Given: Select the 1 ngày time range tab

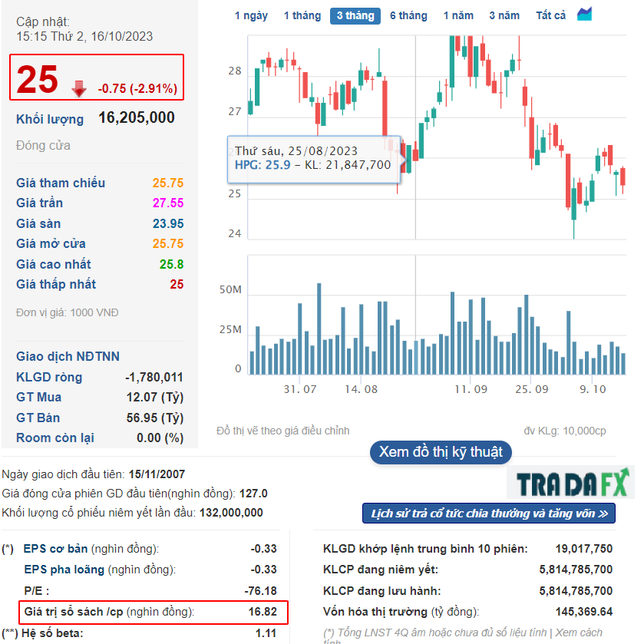Looking at the screenshot, I should tap(251, 15).
